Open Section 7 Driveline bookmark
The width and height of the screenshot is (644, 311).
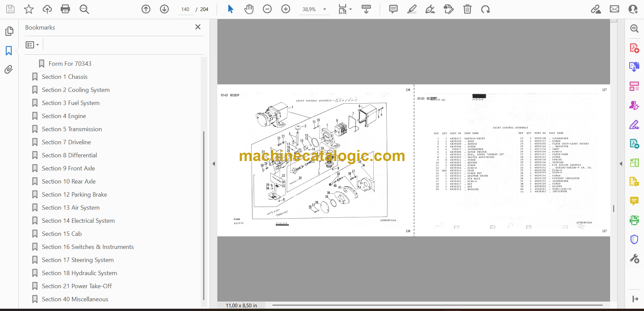point(66,142)
